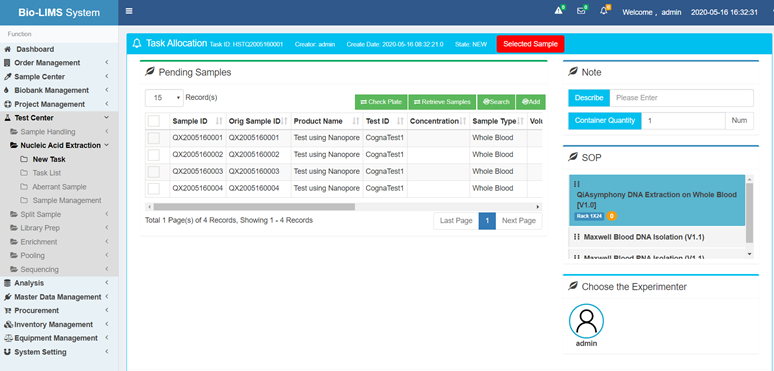
Task: Click the Project Management icon
Action: 7,104
